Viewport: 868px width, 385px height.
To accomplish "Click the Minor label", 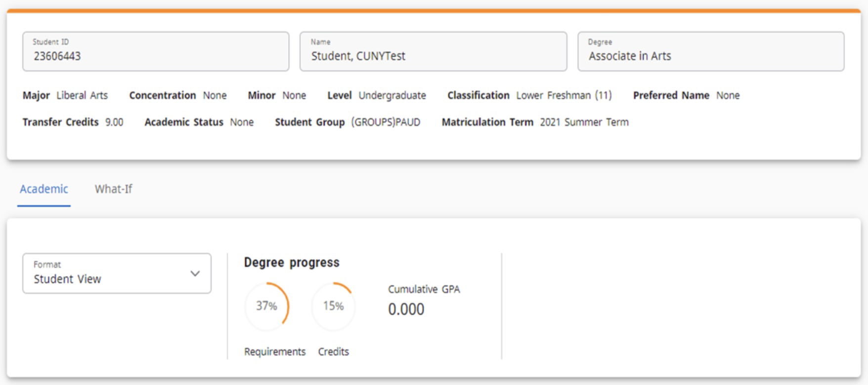I will point(261,96).
